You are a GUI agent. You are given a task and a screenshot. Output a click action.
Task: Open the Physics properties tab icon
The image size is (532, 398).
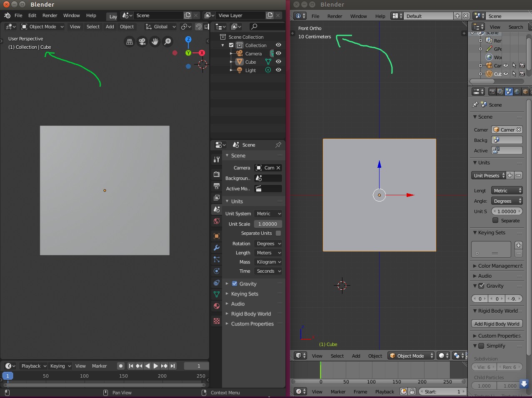coord(217,271)
